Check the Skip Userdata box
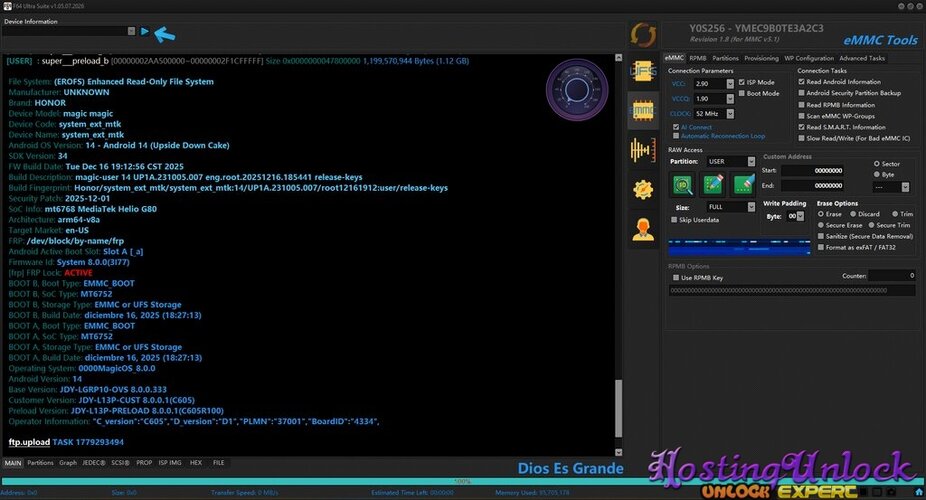 coord(674,220)
